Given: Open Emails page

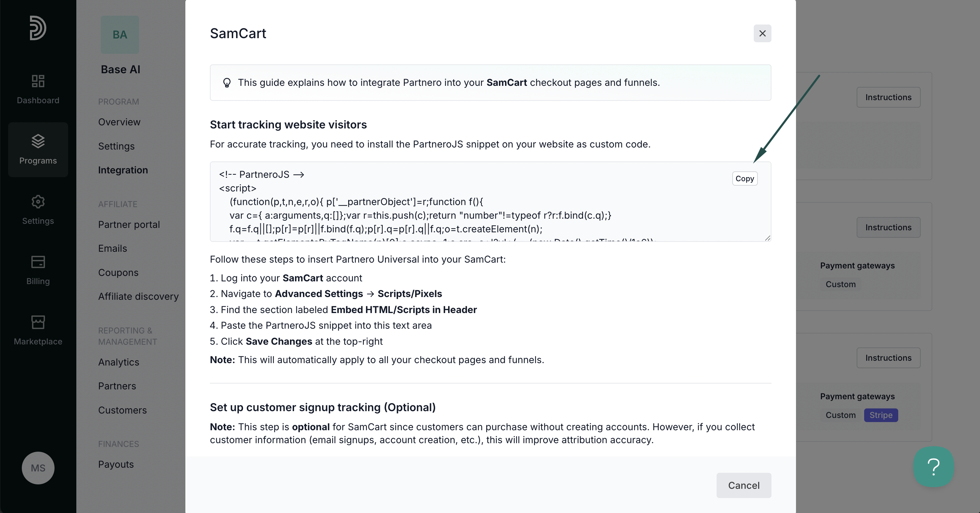Looking at the screenshot, I should (x=112, y=248).
